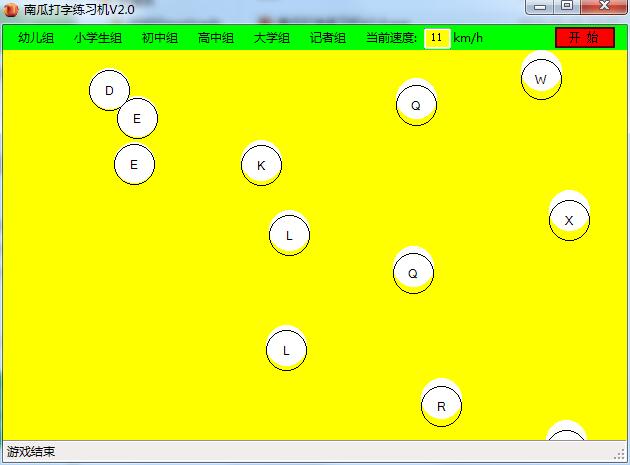The height and width of the screenshot is (465, 630).
Task: Pick the 大学组 difficulty
Action: coord(272,38)
